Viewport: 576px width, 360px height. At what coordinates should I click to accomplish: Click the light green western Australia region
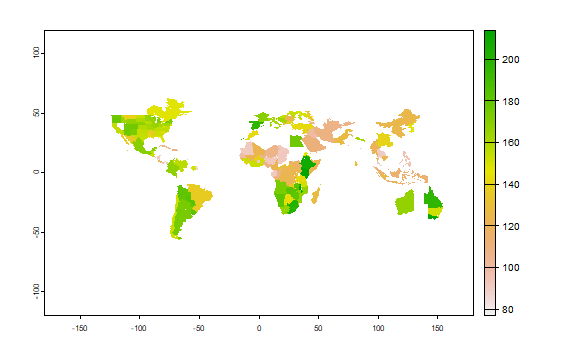405,203
